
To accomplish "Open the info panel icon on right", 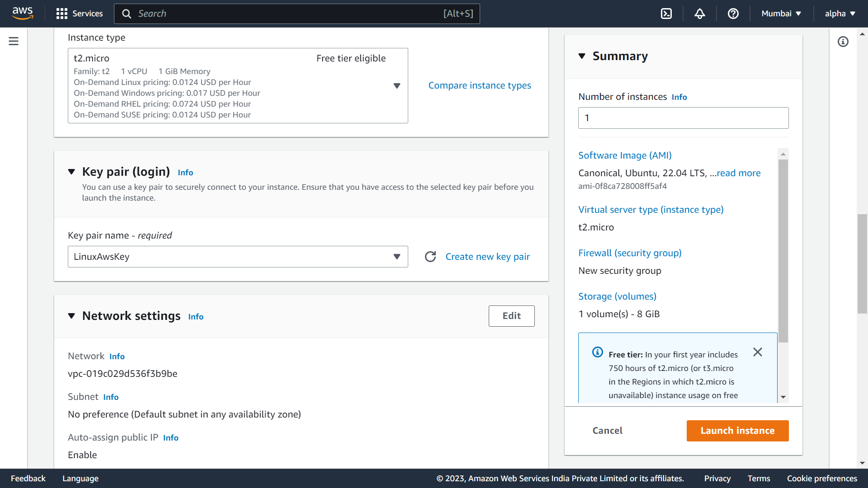I will tap(843, 42).
